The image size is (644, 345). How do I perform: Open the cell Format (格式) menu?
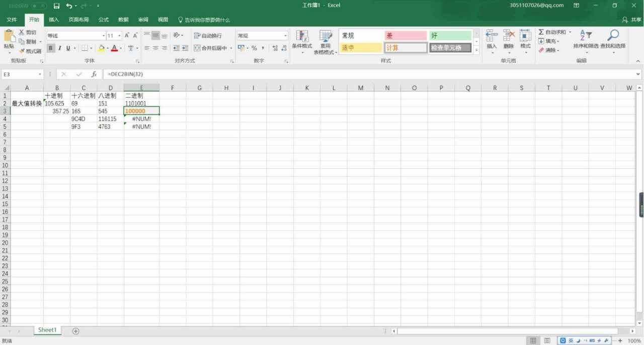(x=525, y=42)
